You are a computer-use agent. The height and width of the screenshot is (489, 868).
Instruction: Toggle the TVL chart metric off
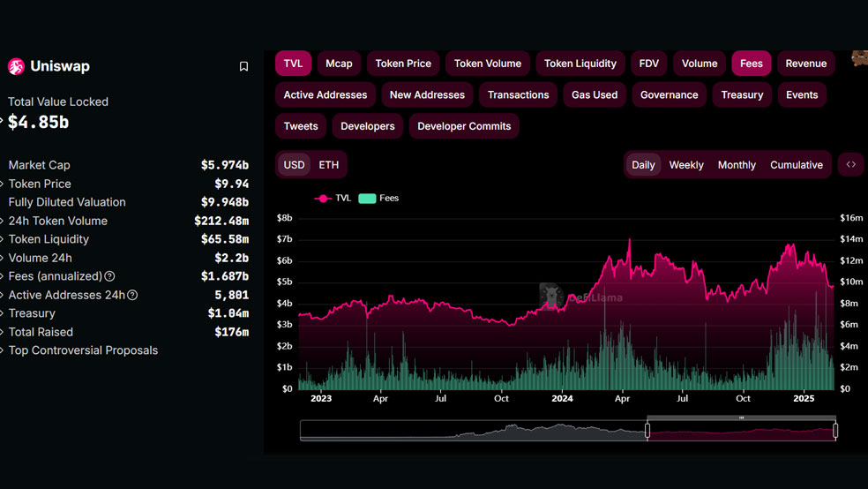(x=293, y=64)
